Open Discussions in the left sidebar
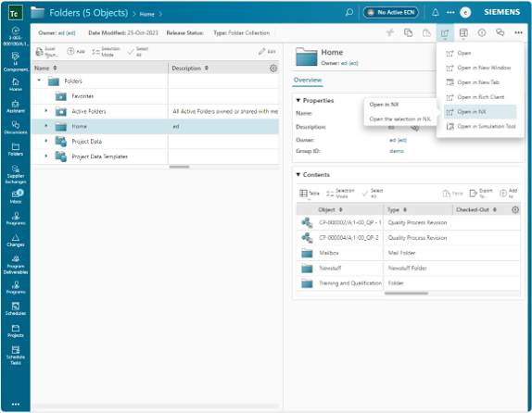Image resolution: width=532 pixels, height=413 pixels. 16,128
